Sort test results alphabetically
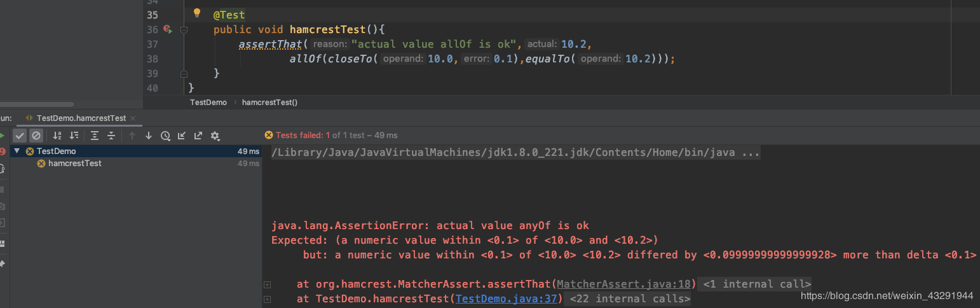This screenshot has height=308, width=980. (57, 136)
